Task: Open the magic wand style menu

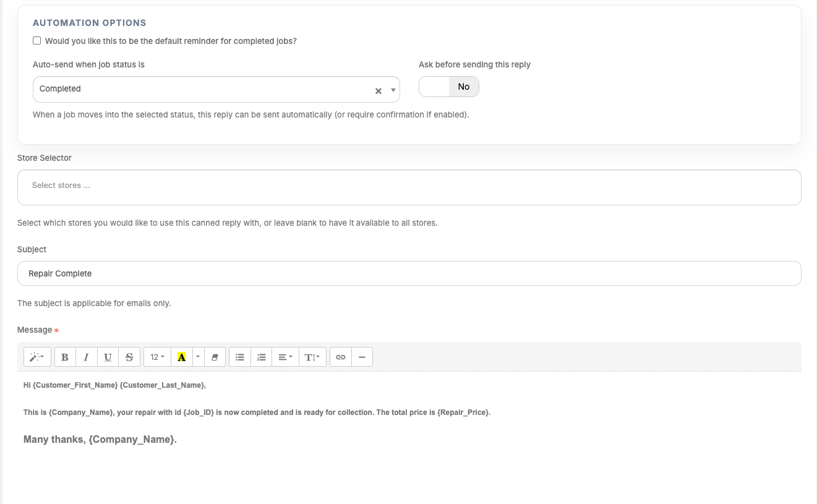Action: click(x=37, y=357)
